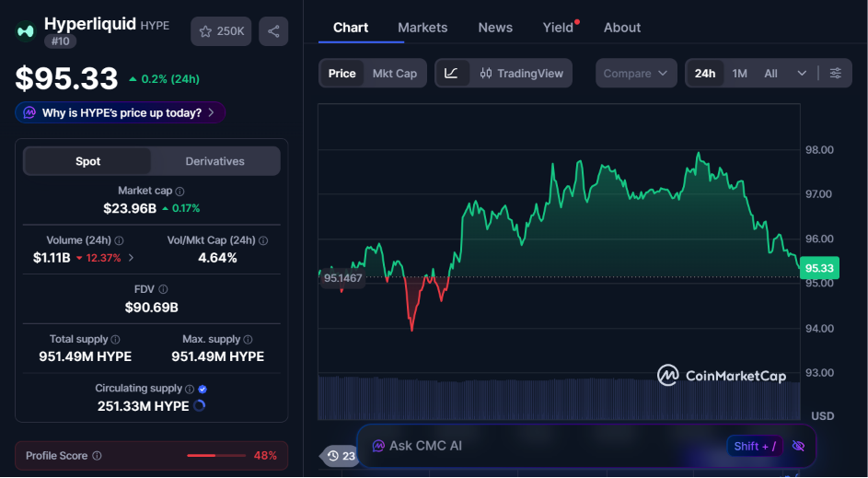Select the 1M time range
This screenshot has height=478, width=868.
click(x=739, y=73)
